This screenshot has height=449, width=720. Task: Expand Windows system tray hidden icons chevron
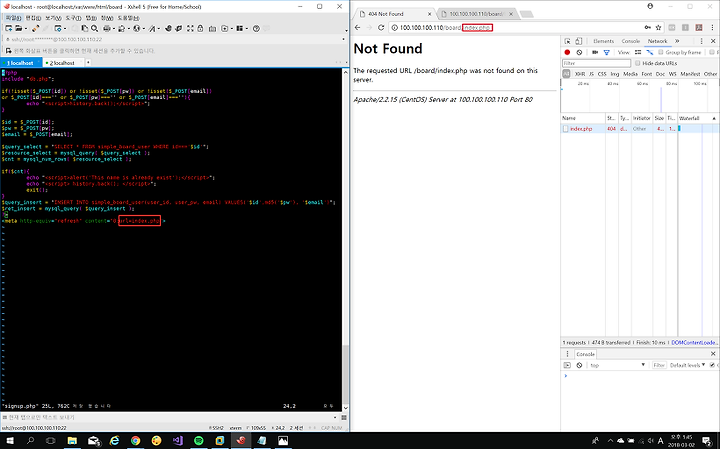[610, 441]
